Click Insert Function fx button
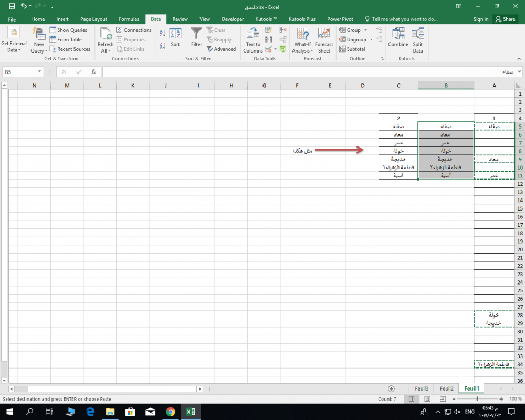The image size is (525, 420). point(93,72)
